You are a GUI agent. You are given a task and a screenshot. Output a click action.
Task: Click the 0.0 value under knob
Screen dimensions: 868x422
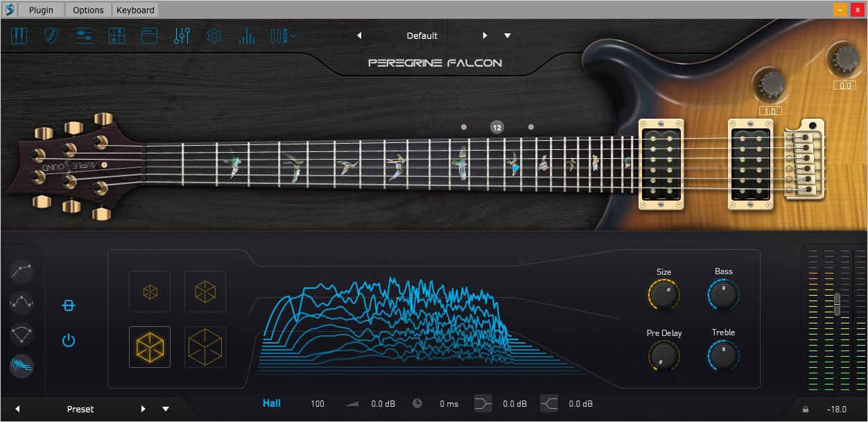tap(846, 85)
